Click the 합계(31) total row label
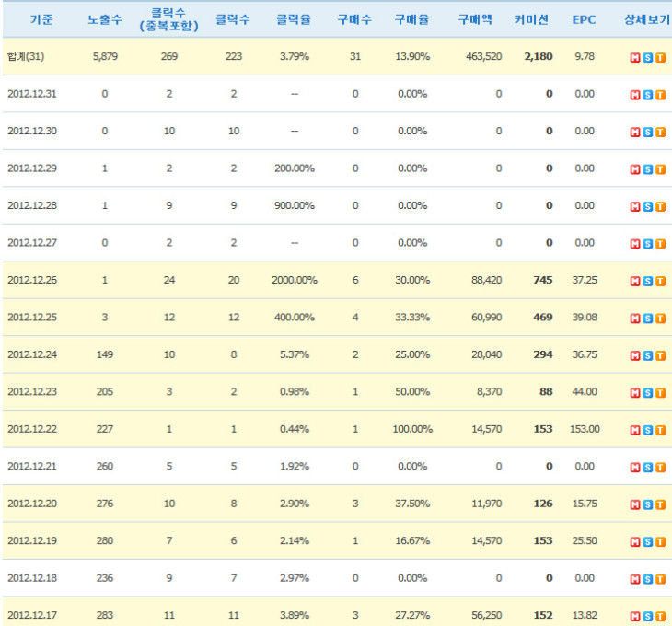 pyautogui.click(x=25, y=57)
